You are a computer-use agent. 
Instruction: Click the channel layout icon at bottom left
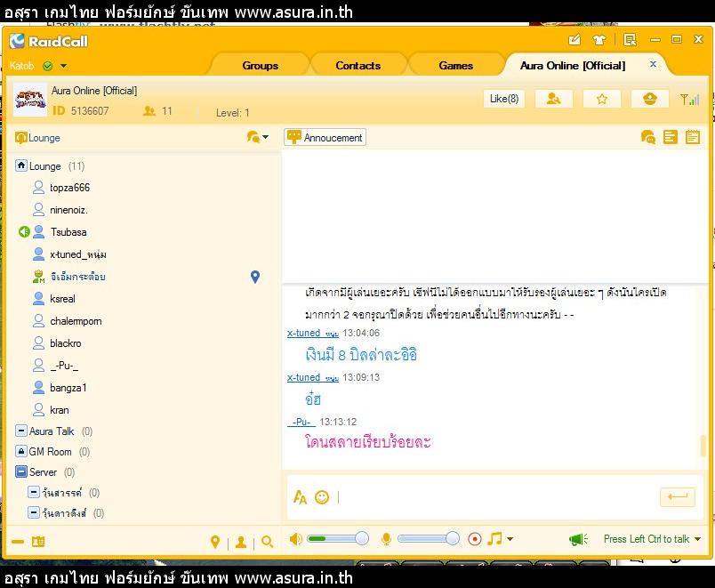(38, 542)
